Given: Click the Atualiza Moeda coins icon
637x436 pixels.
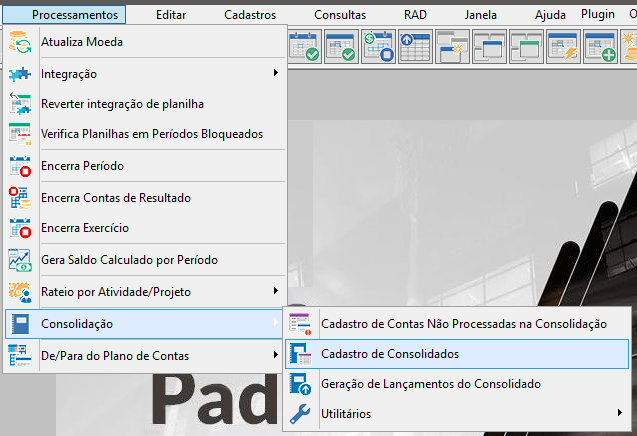Looking at the screenshot, I should click(20, 42).
